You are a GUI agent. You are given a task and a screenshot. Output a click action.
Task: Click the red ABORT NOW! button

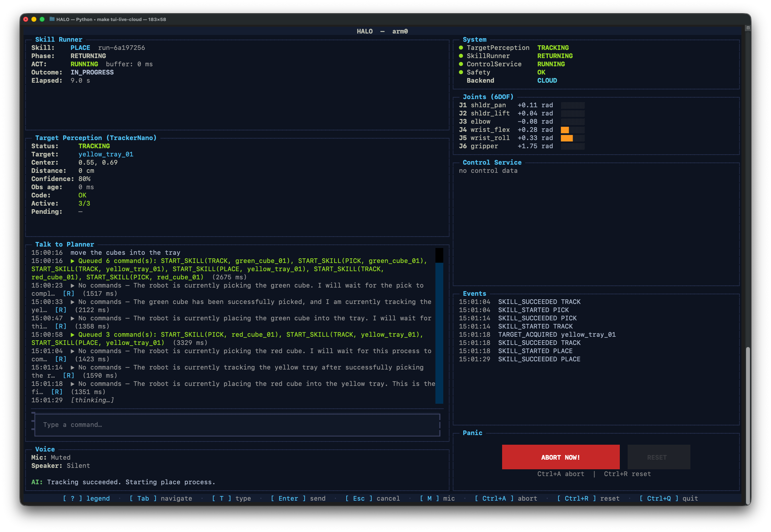click(x=561, y=457)
